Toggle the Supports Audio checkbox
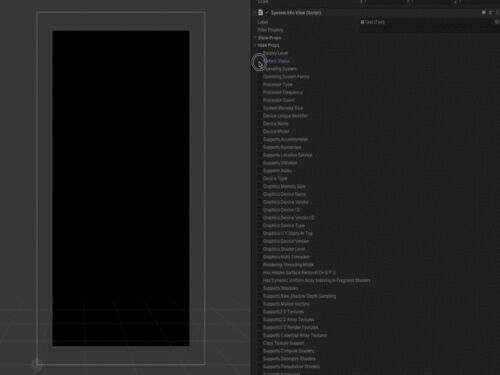The image size is (500, 375). click(x=260, y=171)
